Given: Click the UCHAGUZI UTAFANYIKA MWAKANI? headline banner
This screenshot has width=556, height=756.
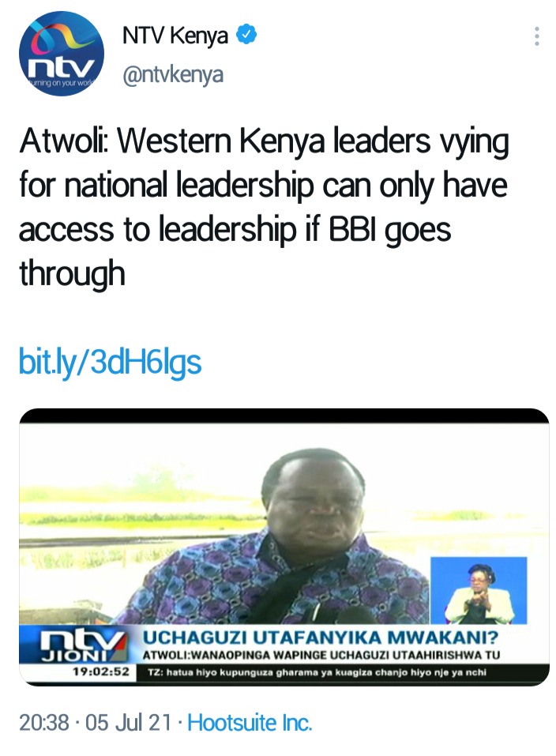Looking at the screenshot, I should point(321,637).
